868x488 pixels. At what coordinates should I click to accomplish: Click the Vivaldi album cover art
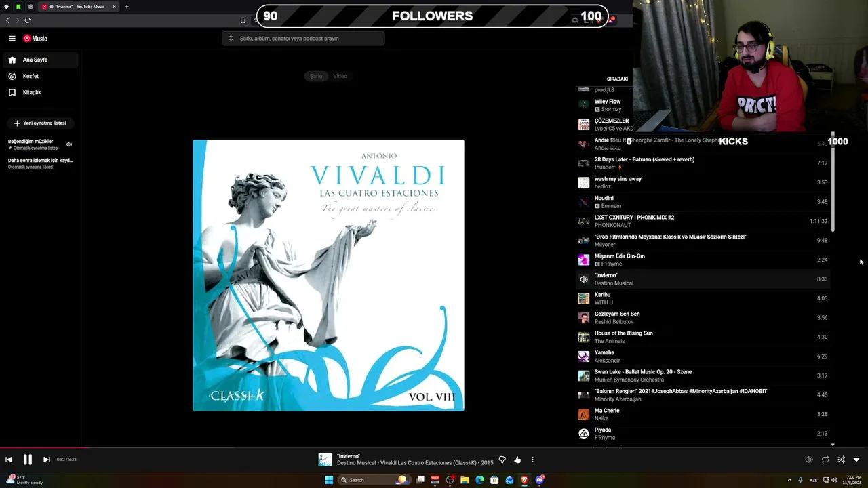[328, 275]
